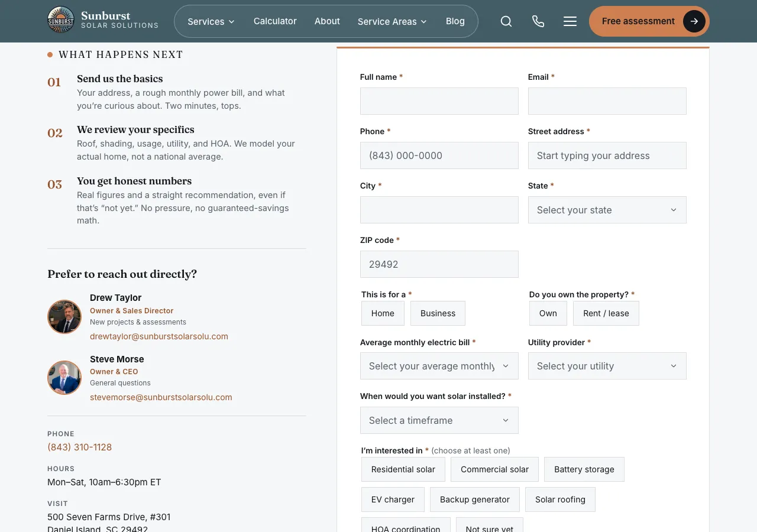Click Drew Taylor's profile photo
The height and width of the screenshot is (532, 757).
point(64,317)
